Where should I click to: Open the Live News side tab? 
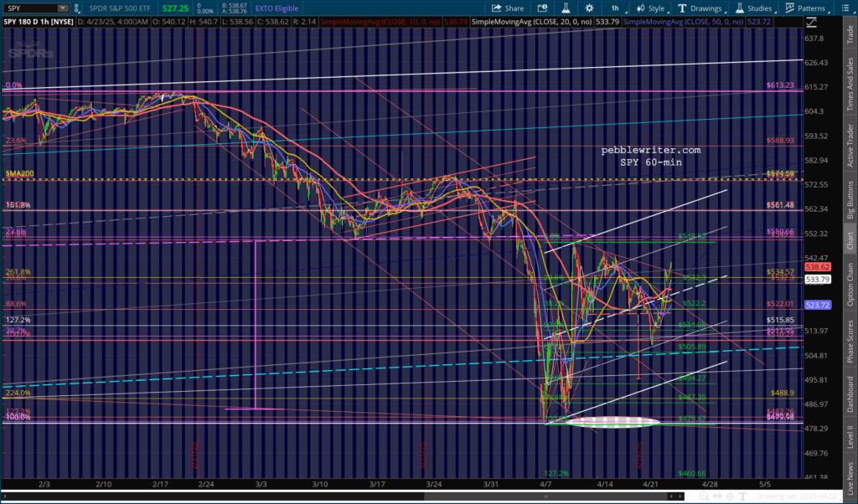(x=850, y=477)
